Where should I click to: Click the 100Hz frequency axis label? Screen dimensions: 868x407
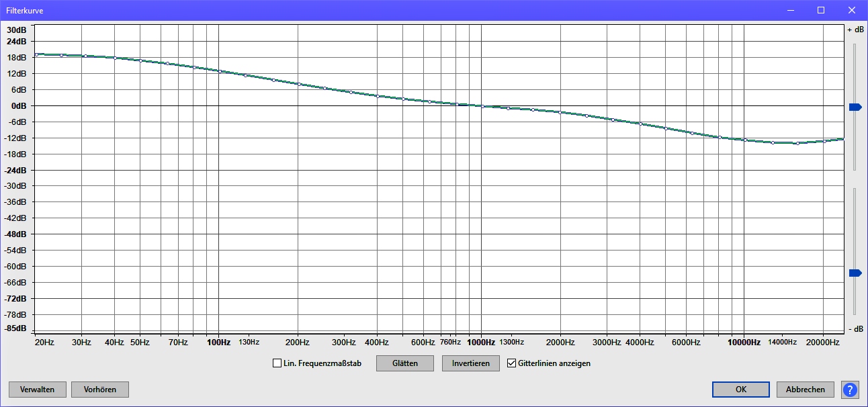[219, 343]
